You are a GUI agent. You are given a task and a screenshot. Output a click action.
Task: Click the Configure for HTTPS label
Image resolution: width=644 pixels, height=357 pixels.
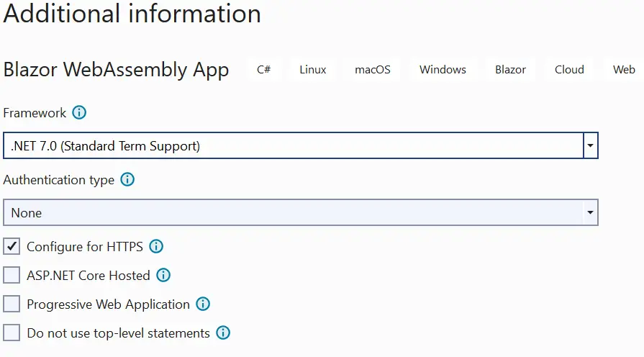tap(85, 246)
